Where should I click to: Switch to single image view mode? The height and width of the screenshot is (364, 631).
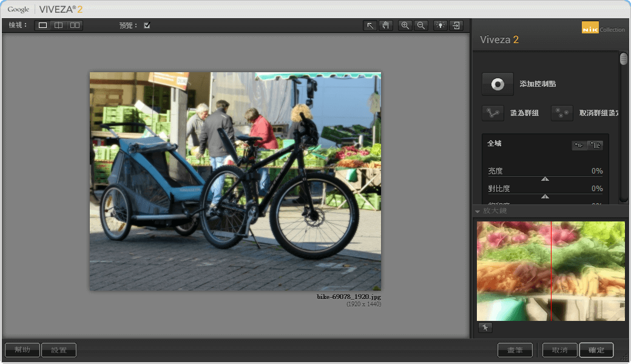[42, 25]
